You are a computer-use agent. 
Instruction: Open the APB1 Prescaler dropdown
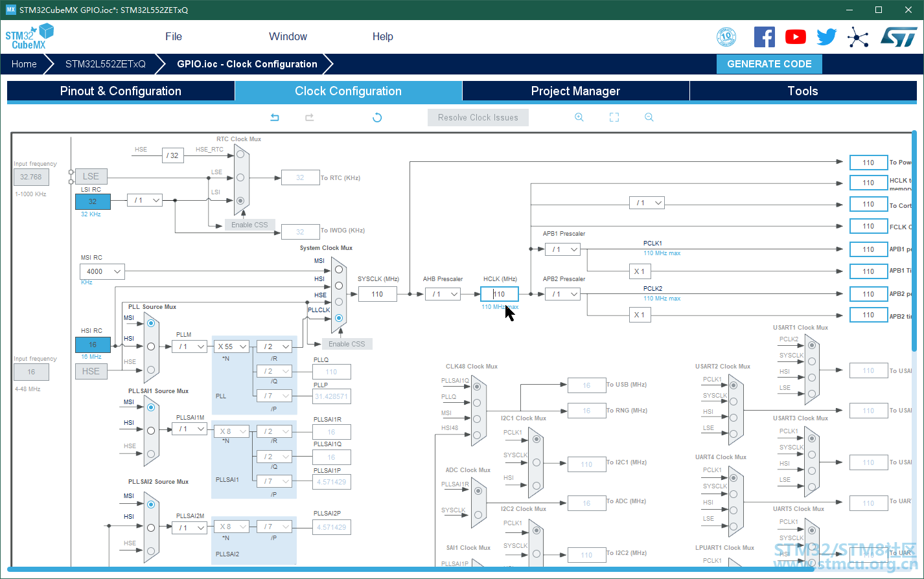click(x=562, y=249)
